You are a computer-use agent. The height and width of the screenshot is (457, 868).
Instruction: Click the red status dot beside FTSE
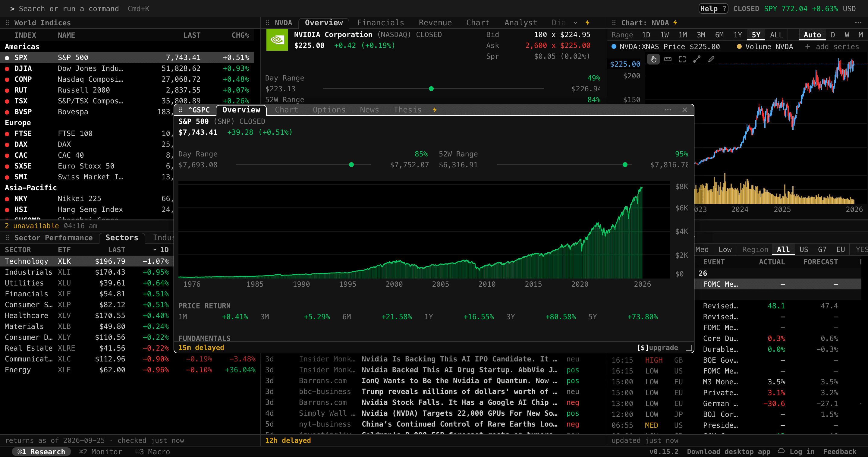(7, 134)
